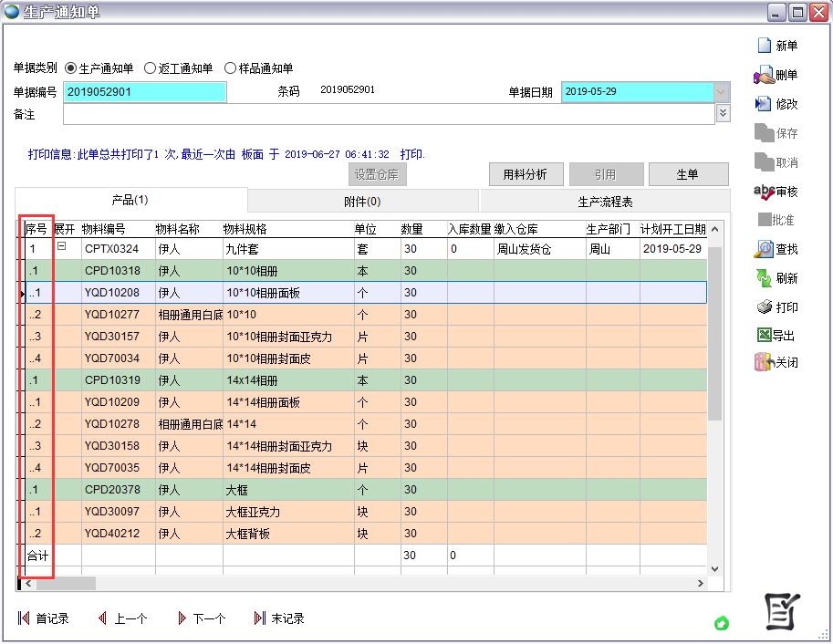Click the 修改 (modify) icon
833x644 pixels.
pyautogui.click(x=764, y=104)
